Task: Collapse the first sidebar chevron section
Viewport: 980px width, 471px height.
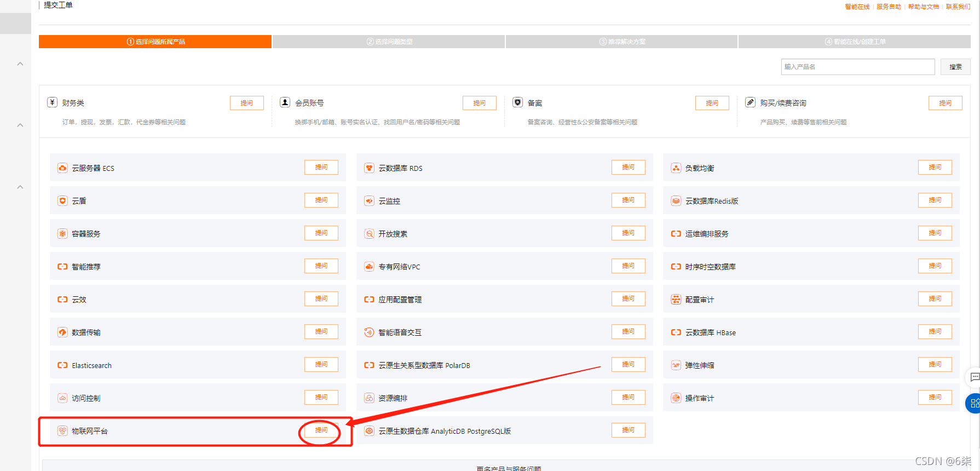Action: click(x=20, y=64)
